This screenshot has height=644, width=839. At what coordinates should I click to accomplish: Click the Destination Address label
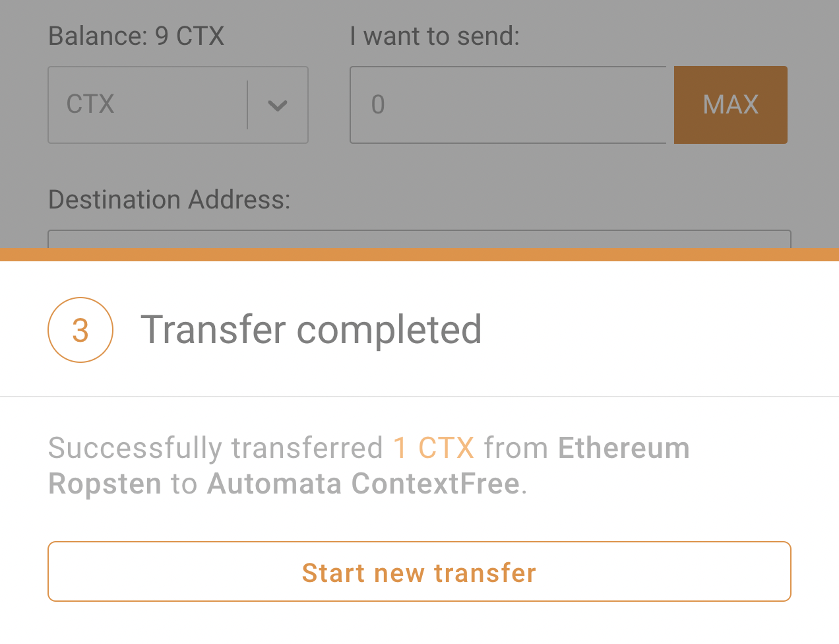[170, 199]
